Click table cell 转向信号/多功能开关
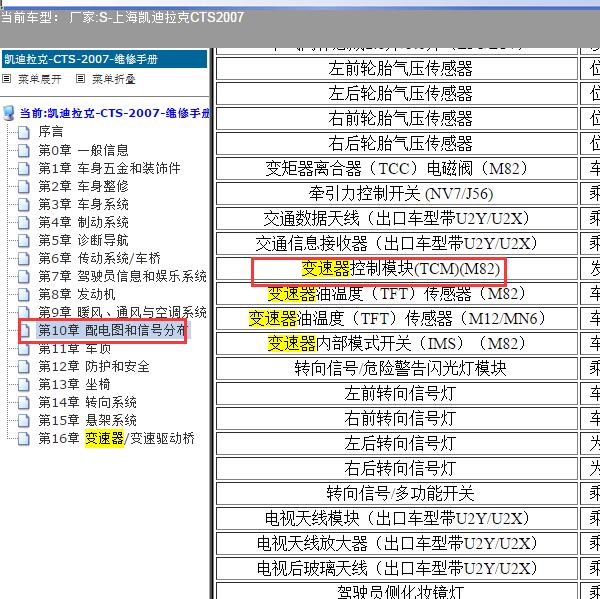 coord(397,494)
